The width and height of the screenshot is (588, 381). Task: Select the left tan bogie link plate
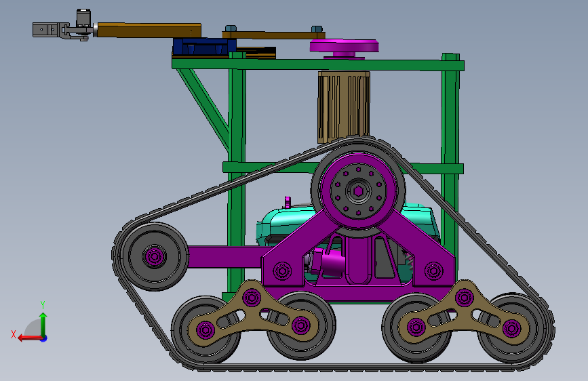click(x=253, y=315)
